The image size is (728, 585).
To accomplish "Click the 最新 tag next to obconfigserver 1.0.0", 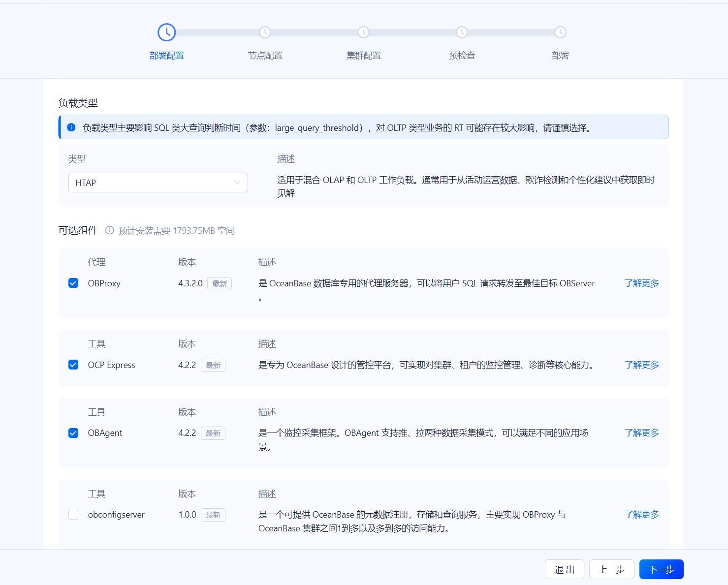I will point(213,515).
